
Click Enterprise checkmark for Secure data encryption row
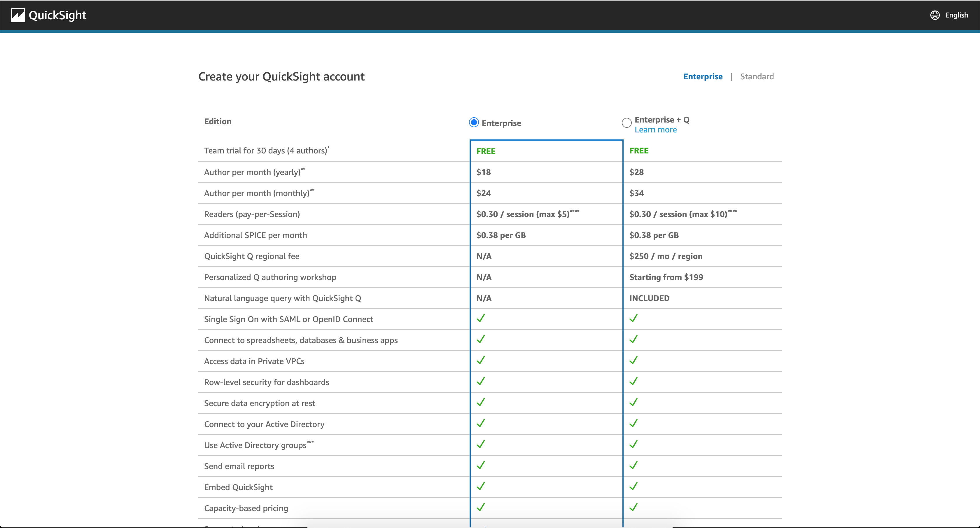480,402
